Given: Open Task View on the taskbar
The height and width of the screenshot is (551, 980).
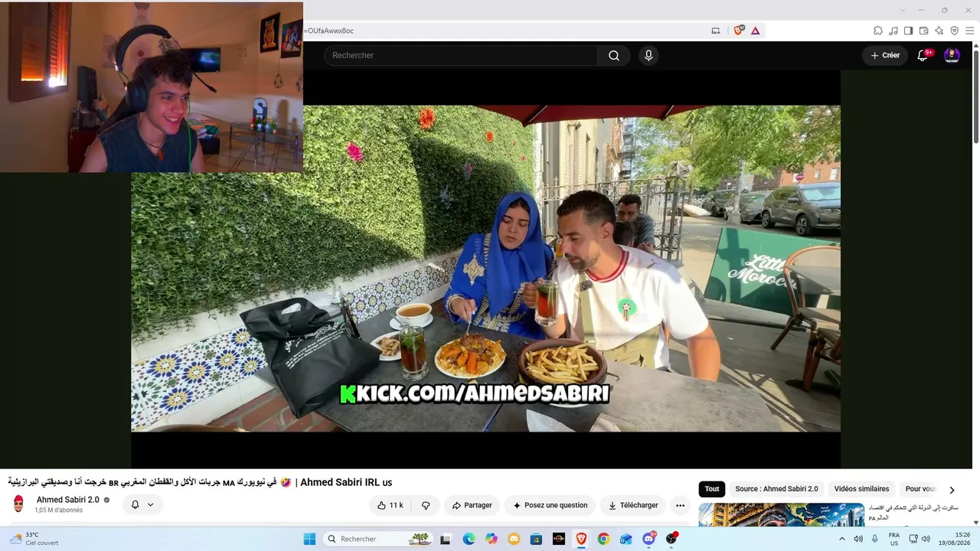Looking at the screenshot, I should click(x=446, y=539).
